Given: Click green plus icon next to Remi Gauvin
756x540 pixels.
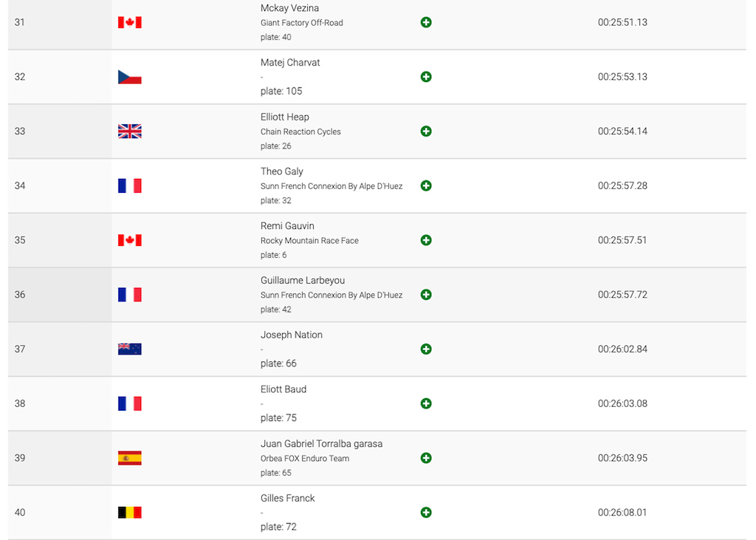Looking at the screenshot, I should pyautogui.click(x=426, y=240).
